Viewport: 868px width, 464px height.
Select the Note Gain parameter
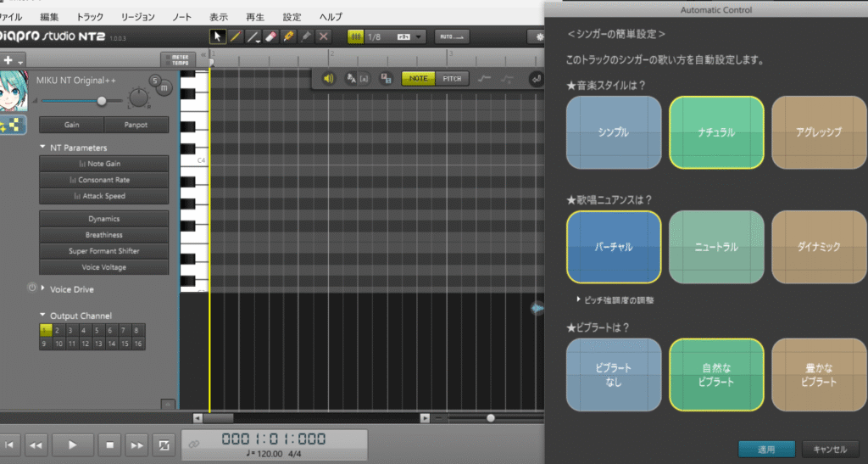point(104,164)
